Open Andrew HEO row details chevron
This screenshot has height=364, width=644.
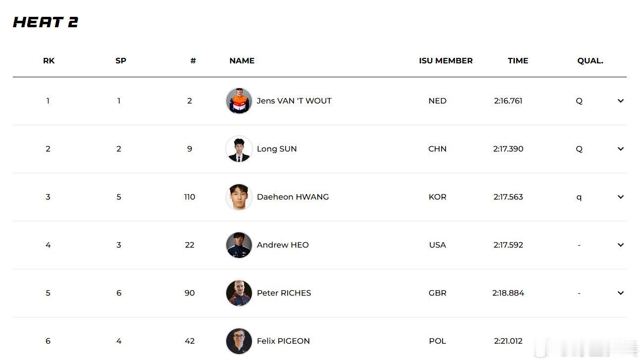tap(620, 245)
